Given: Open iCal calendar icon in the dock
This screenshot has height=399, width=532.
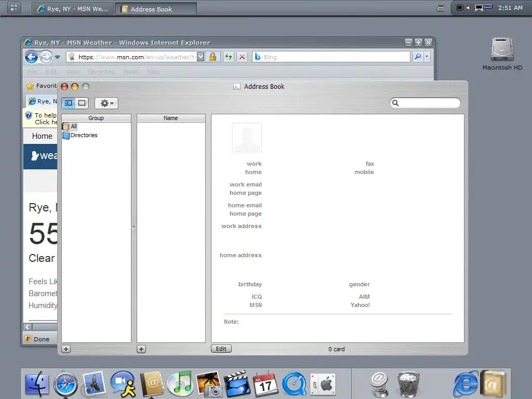Looking at the screenshot, I should tap(265, 384).
